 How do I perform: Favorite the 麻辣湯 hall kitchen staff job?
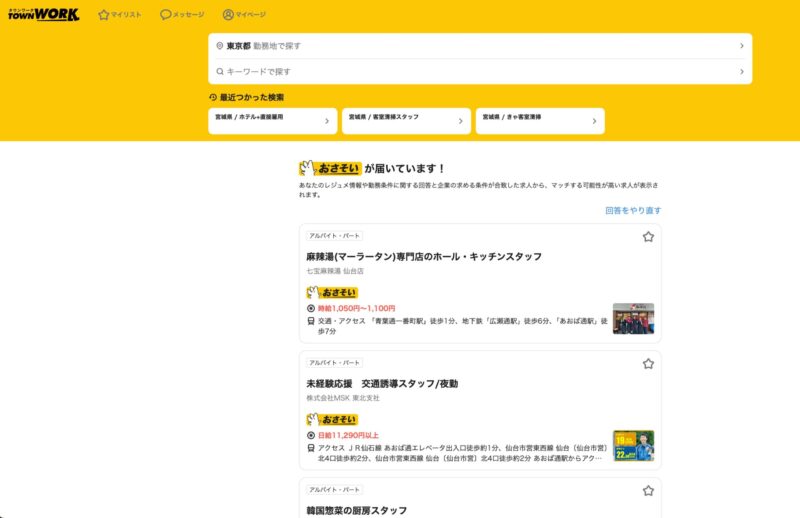pos(648,237)
